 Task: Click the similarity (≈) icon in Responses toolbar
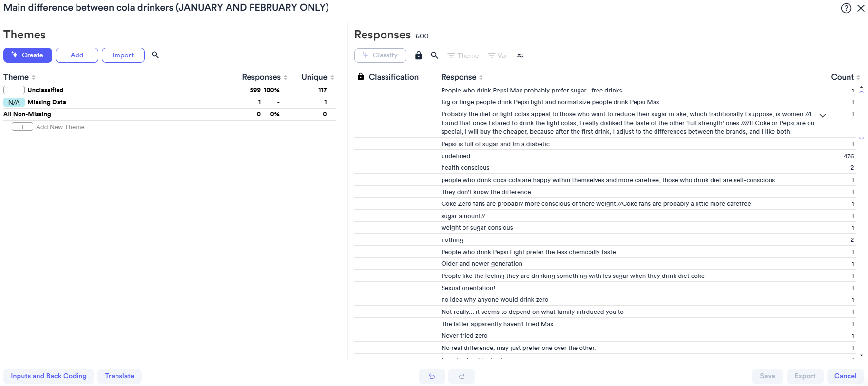pos(521,55)
